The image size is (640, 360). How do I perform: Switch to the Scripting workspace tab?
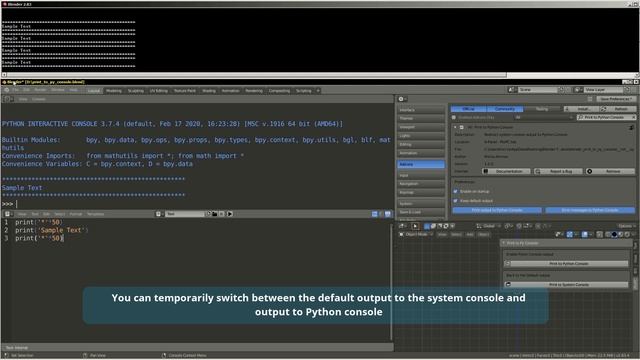(304, 91)
